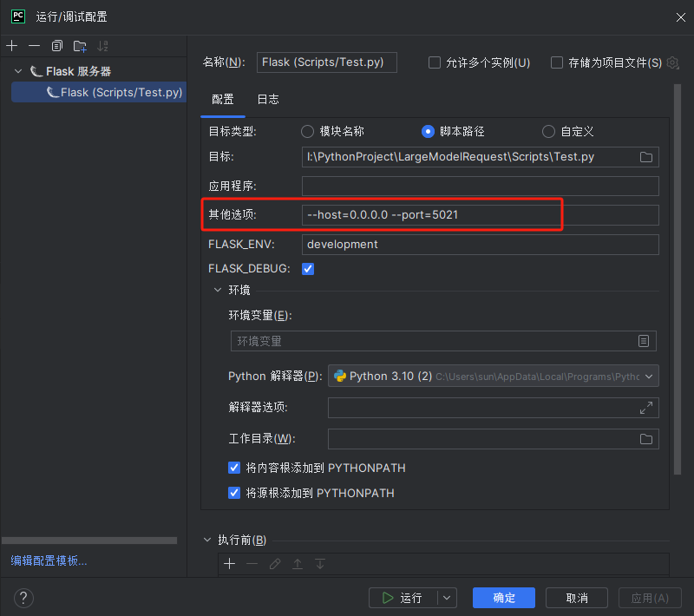This screenshot has height=616, width=694.
Task: Expand the interpreter options field
Action: click(x=645, y=408)
